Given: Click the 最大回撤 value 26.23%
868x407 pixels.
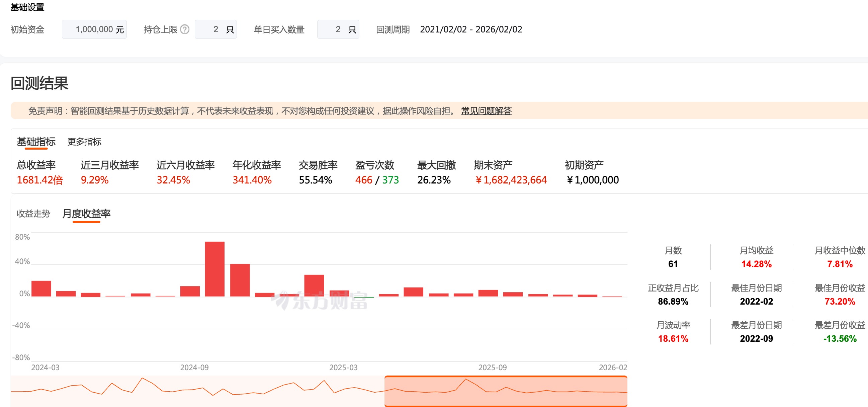Looking at the screenshot, I should tap(434, 180).
